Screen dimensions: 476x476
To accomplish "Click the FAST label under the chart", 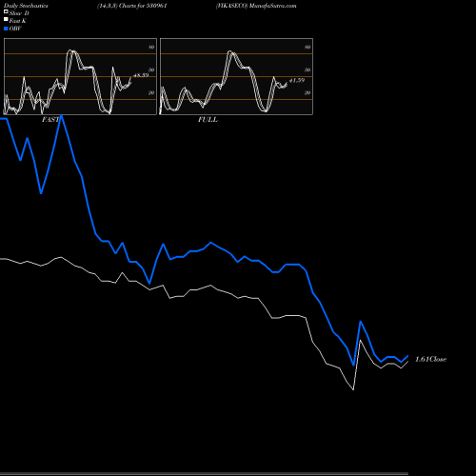I will 50,120.
